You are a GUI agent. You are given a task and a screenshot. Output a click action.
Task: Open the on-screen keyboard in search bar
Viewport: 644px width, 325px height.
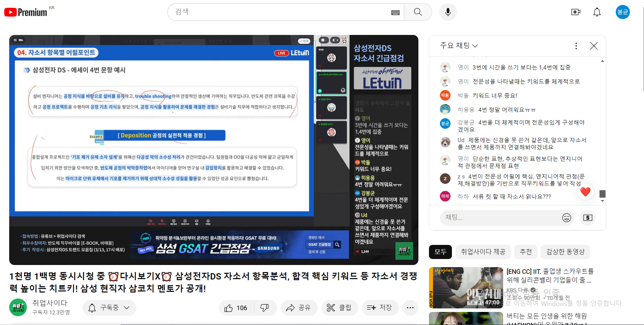click(x=395, y=12)
